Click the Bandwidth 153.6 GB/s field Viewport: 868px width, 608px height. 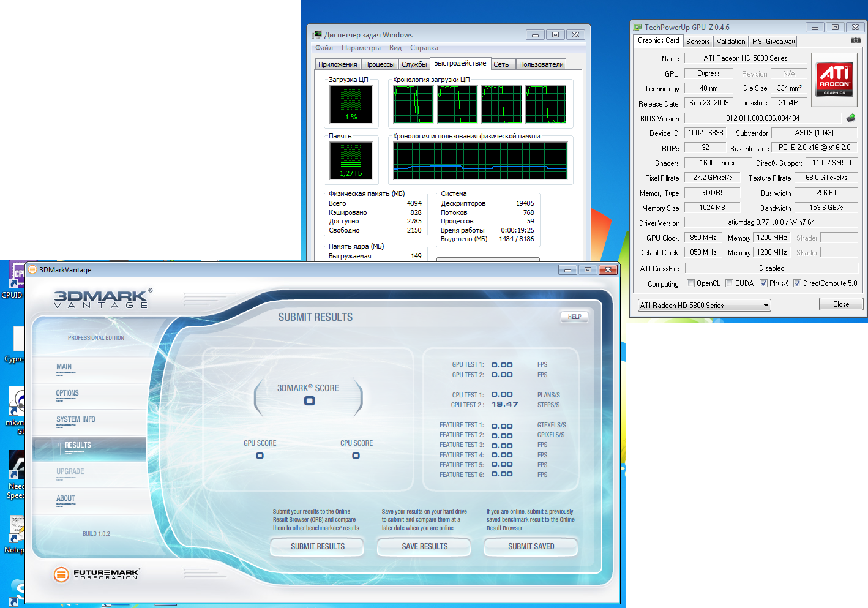click(x=826, y=208)
